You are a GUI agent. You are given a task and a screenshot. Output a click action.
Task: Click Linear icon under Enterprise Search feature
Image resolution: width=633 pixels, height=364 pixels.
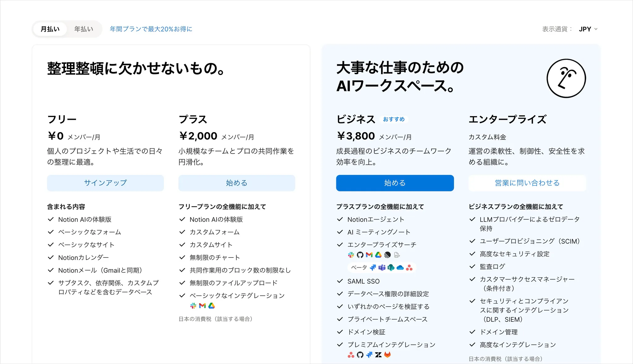pyautogui.click(x=387, y=255)
